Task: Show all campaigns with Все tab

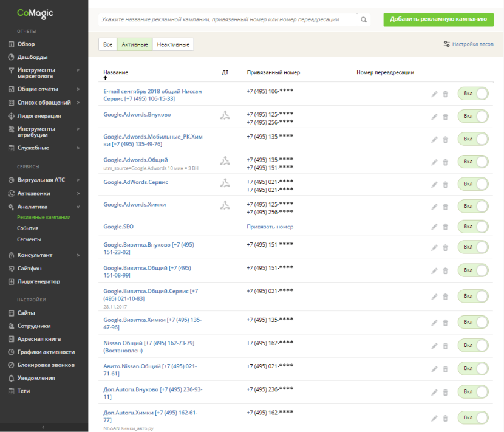Action: tap(107, 44)
